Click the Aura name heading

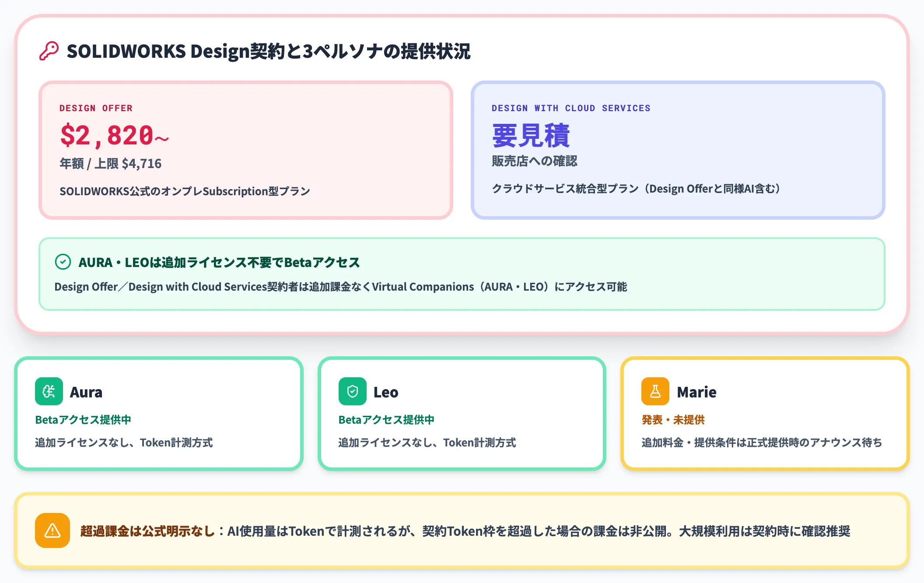pos(86,392)
